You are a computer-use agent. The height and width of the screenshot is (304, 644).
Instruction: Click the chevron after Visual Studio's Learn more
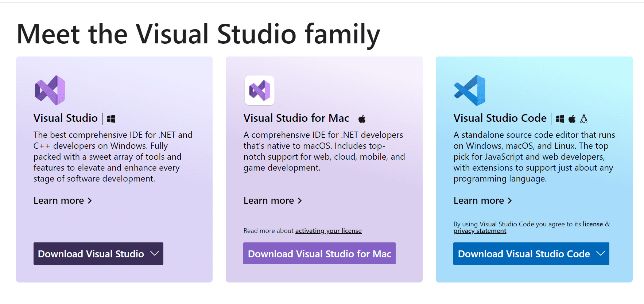pyautogui.click(x=90, y=201)
